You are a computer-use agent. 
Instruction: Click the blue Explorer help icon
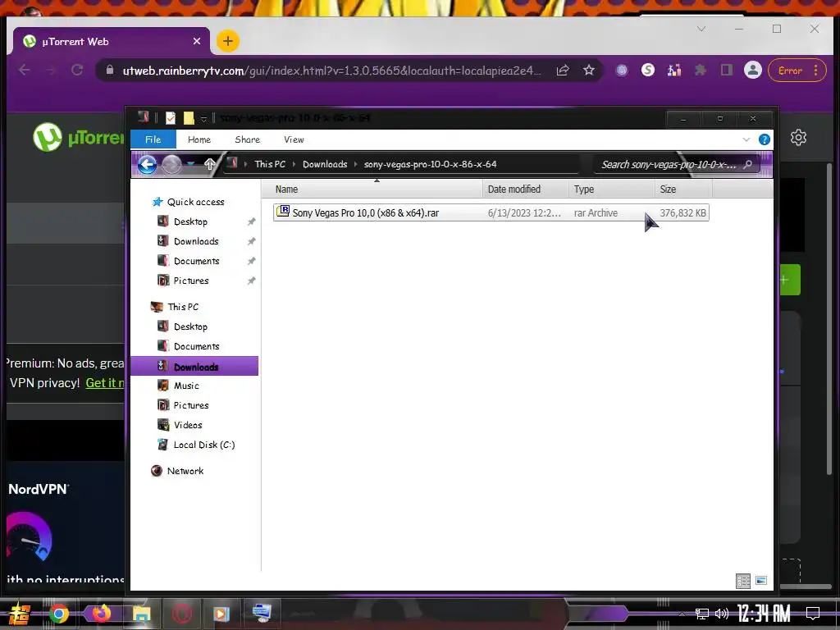[x=765, y=139]
